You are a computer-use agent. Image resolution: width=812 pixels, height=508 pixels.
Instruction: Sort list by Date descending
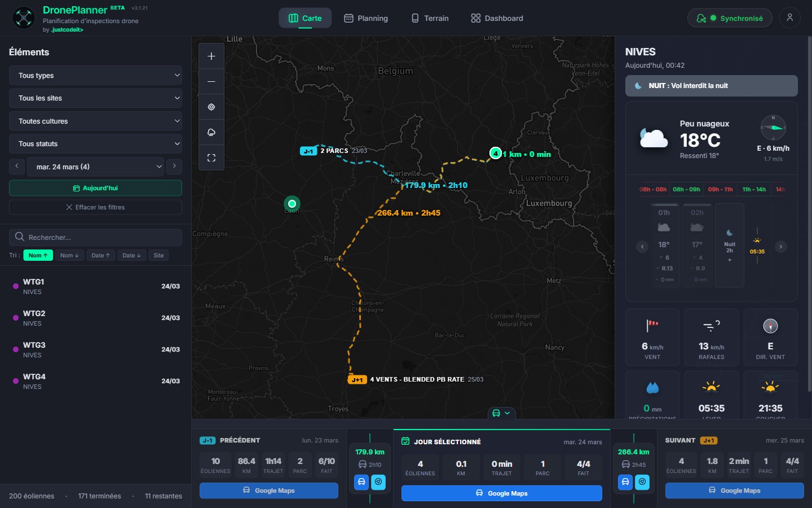pyautogui.click(x=132, y=255)
